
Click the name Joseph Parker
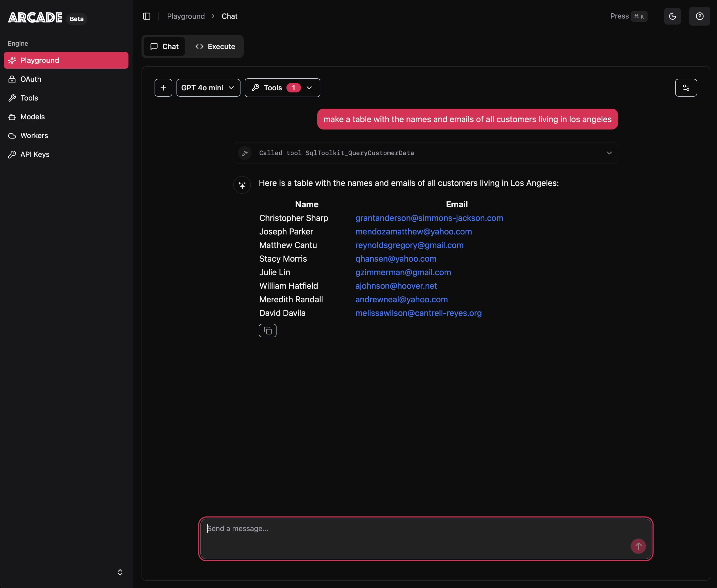coord(286,232)
